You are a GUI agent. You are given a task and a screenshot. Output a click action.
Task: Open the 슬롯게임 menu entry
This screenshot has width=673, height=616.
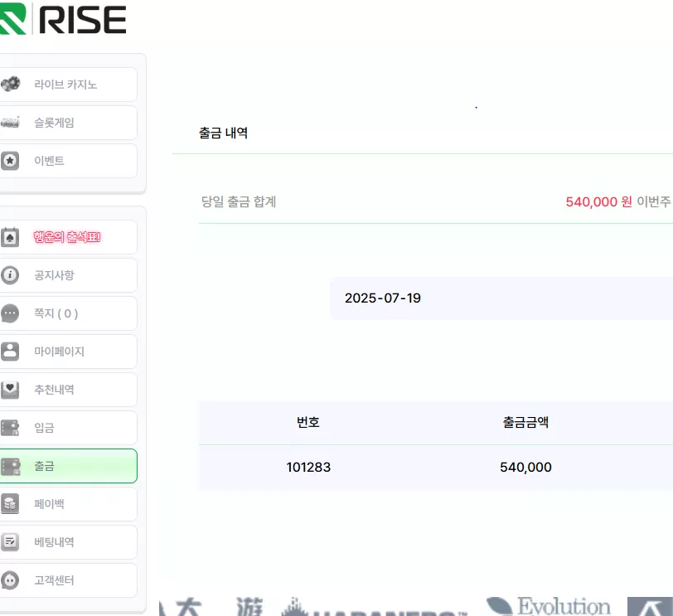point(69,123)
